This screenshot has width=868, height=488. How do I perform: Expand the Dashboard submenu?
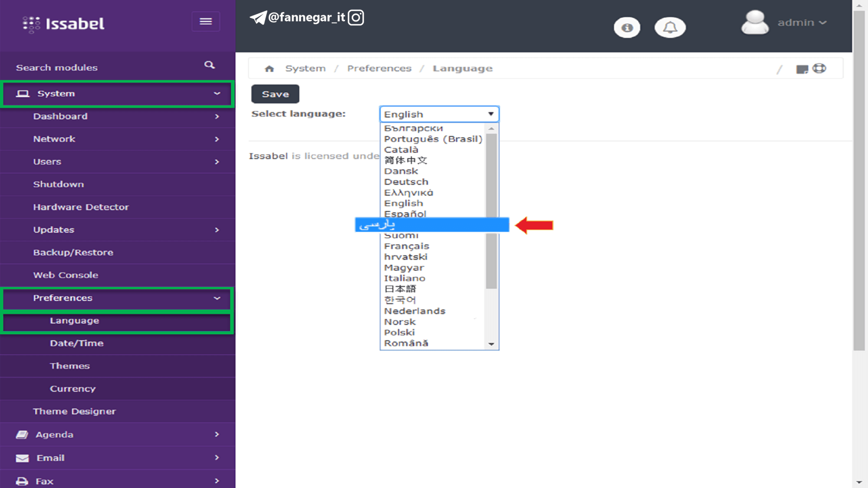[x=217, y=117]
